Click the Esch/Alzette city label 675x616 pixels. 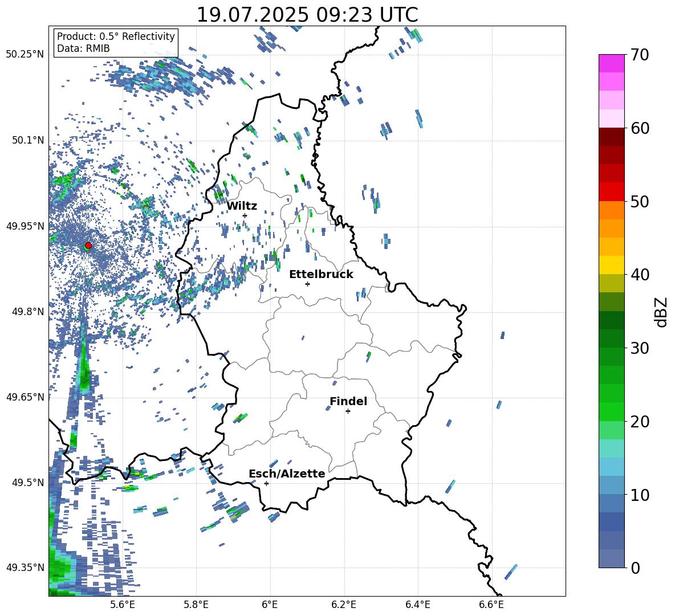pos(287,474)
